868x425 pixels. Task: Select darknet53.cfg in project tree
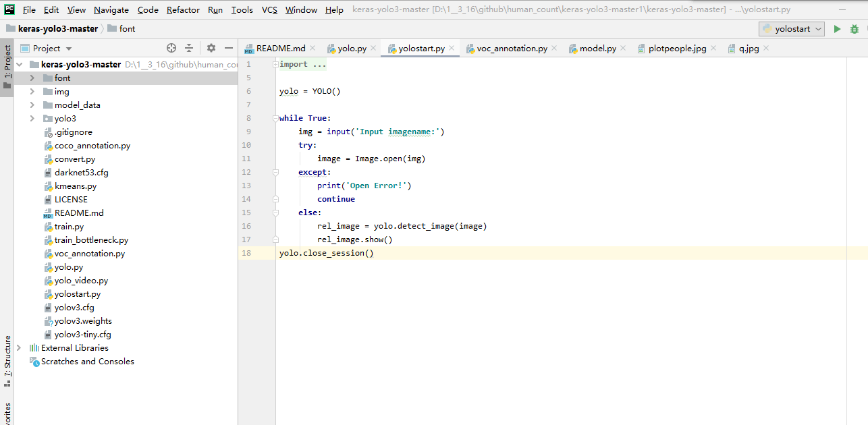76,173
